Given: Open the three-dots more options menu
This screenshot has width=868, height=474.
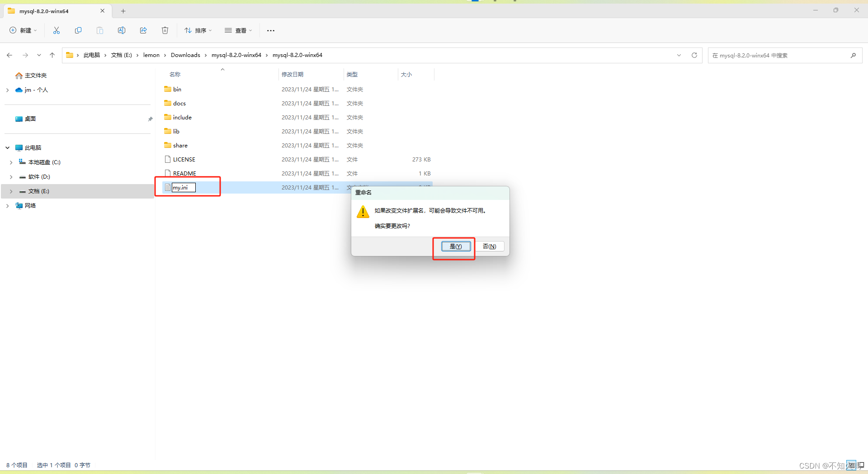Looking at the screenshot, I should pos(271,30).
